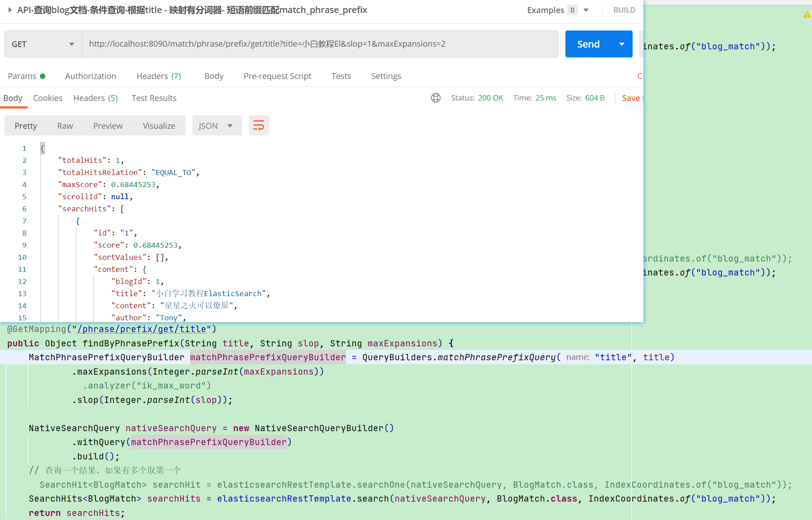Open the Examples dropdown arrow
This screenshot has width=812, height=520.
click(586, 10)
